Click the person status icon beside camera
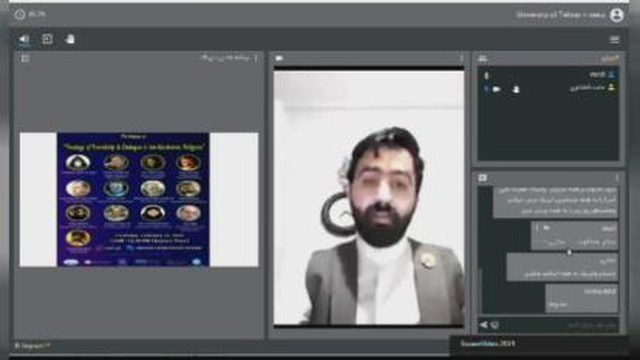This screenshot has height=360, width=640. [x=516, y=89]
